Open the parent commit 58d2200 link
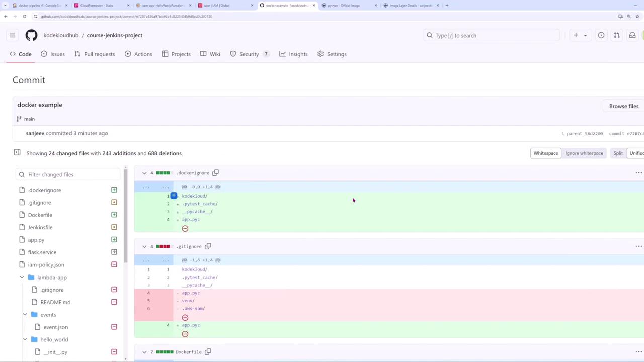The height and width of the screenshot is (362, 644). [594, 134]
